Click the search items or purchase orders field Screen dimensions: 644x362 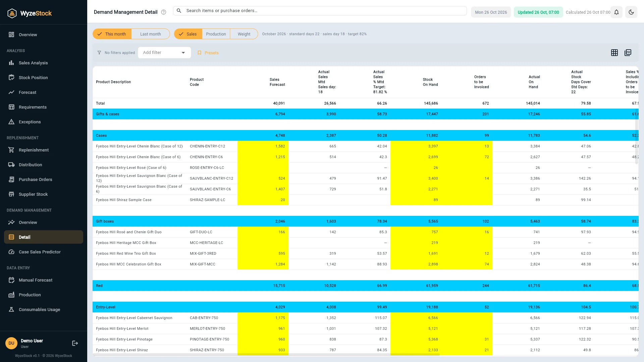click(320, 11)
